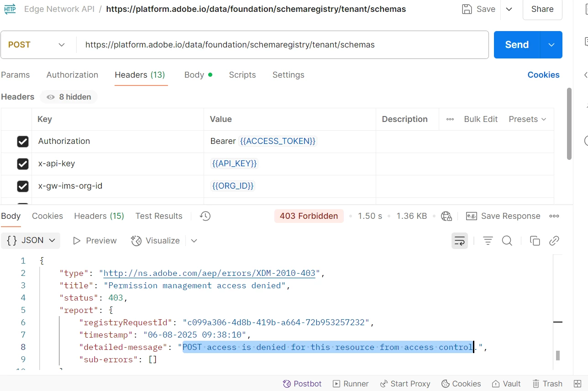Click the request URL input field
588x391 pixels.
point(282,45)
